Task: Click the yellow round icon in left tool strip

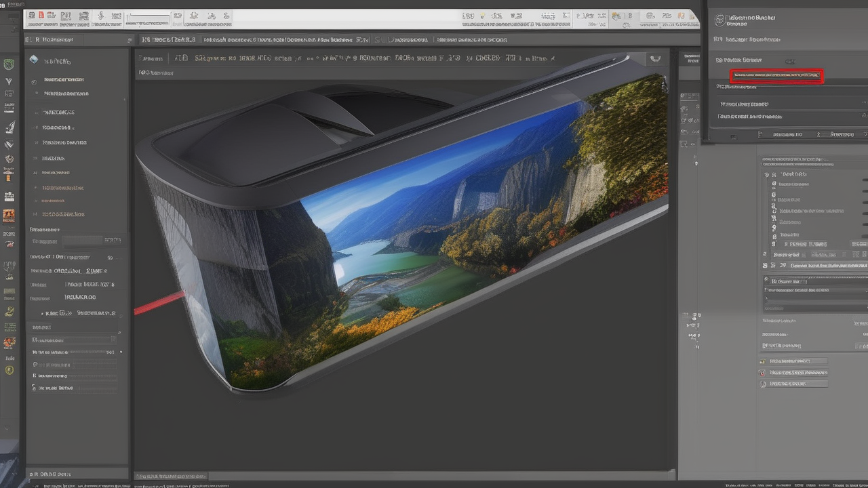Action: [9, 370]
